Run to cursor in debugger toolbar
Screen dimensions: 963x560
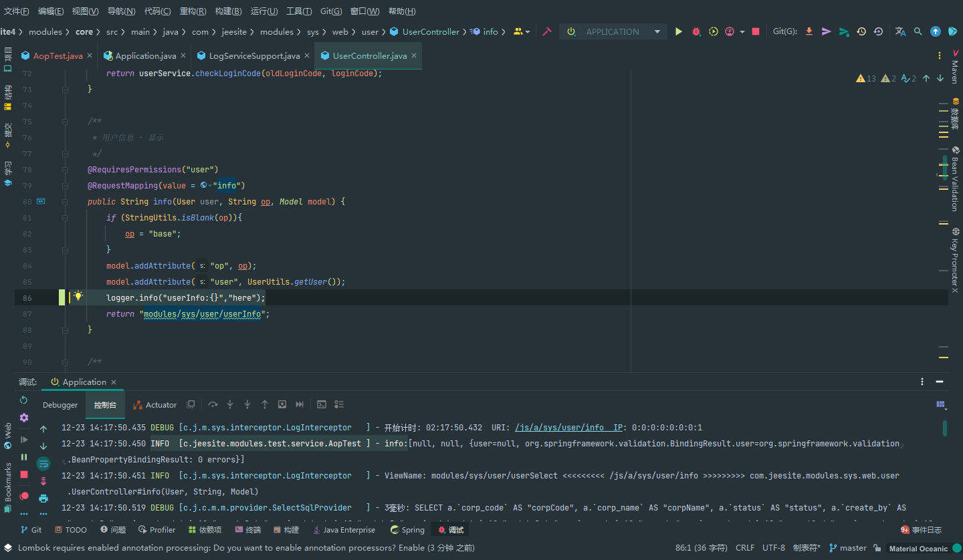[x=300, y=404]
